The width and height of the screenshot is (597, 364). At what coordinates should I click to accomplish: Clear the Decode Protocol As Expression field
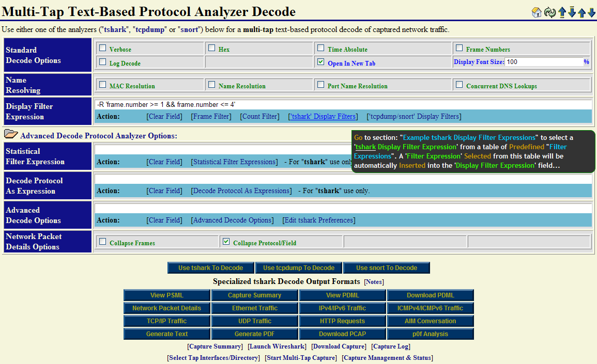click(x=164, y=191)
